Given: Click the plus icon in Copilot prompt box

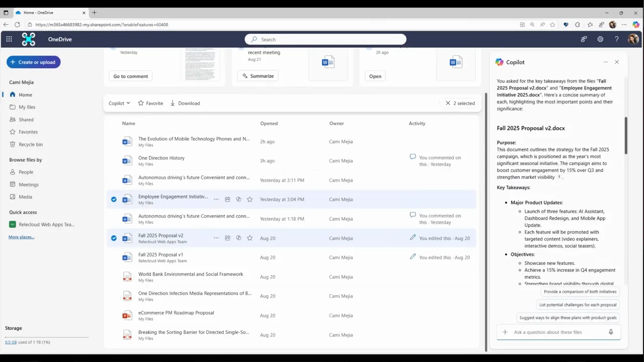Looking at the screenshot, I should pos(505,332).
